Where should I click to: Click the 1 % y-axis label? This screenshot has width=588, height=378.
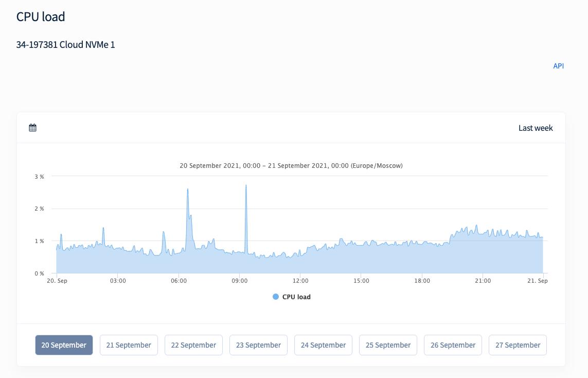[40, 241]
